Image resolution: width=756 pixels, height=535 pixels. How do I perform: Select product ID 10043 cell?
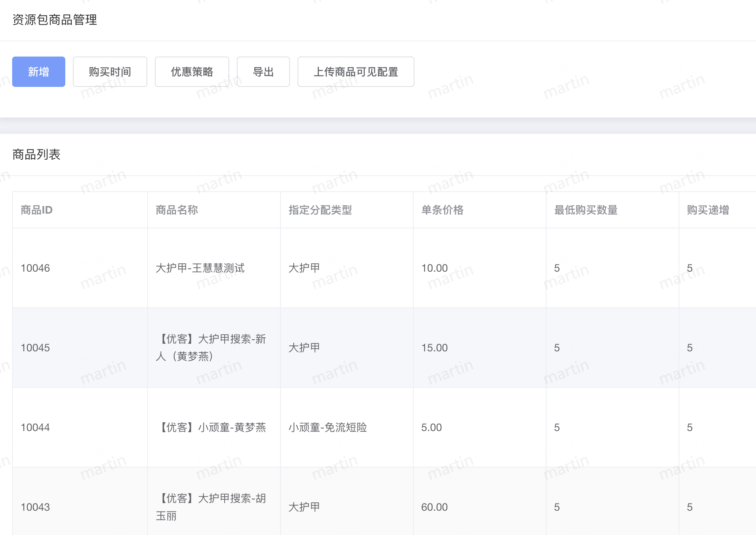(x=35, y=507)
